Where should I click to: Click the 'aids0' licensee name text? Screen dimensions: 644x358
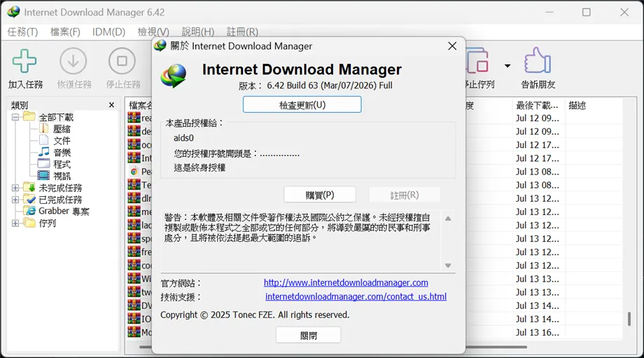(183, 138)
